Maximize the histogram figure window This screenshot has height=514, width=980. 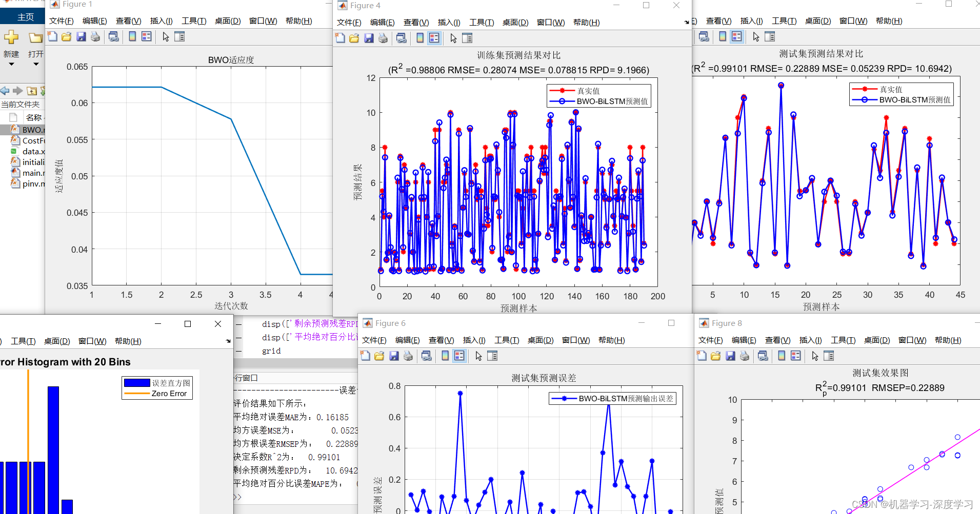[x=188, y=324]
